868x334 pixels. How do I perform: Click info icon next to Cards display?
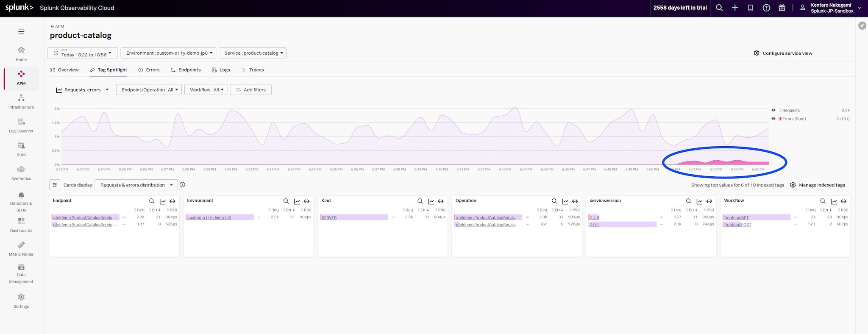pyautogui.click(x=182, y=185)
